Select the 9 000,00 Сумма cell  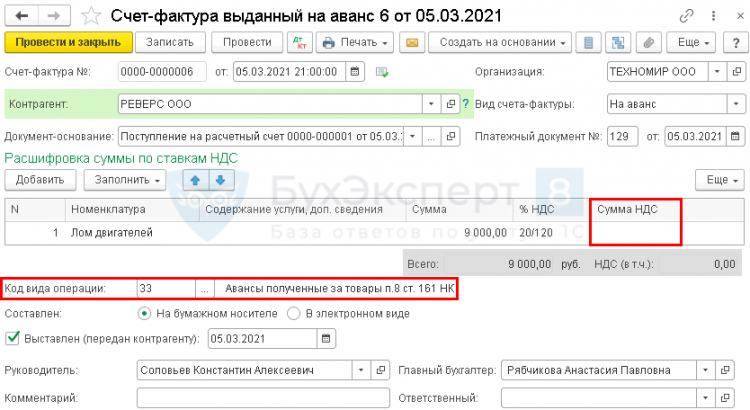click(x=459, y=233)
